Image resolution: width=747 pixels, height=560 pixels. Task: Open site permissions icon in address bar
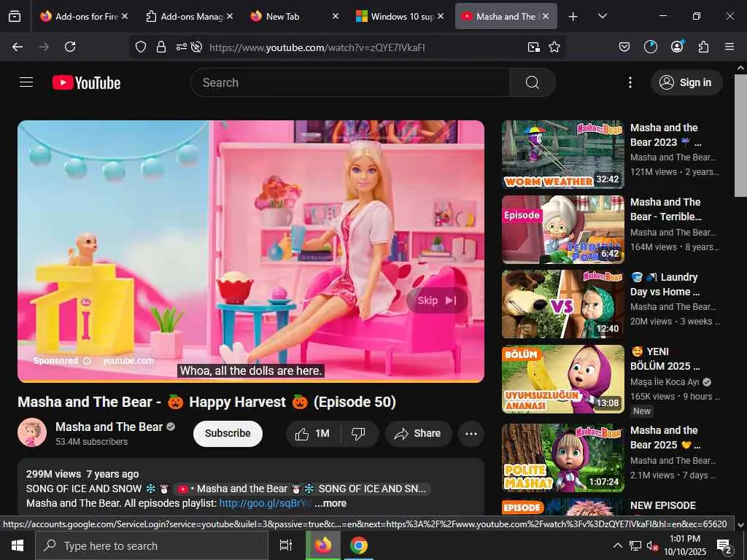pos(181,47)
